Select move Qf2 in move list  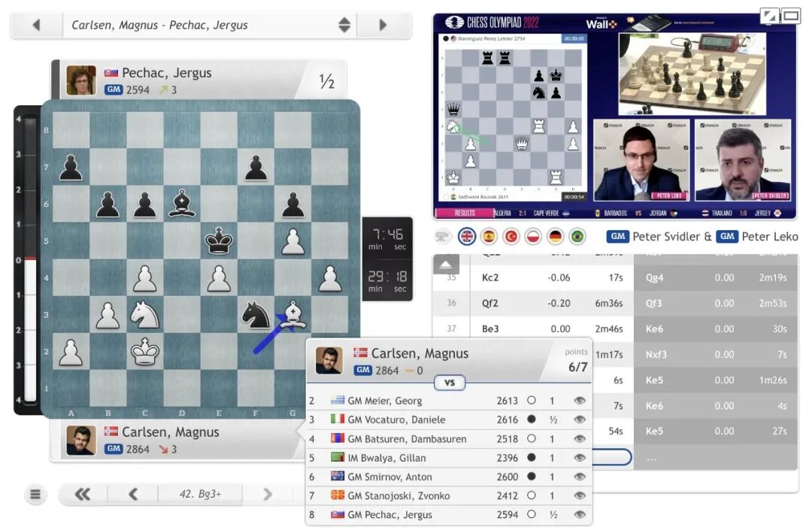[x=490, y=303]
